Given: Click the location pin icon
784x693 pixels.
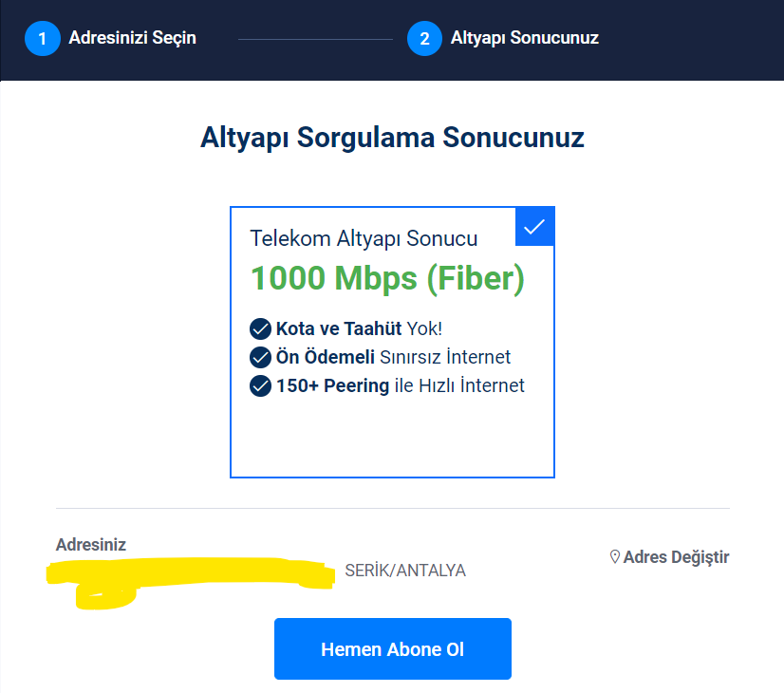Looking at the screenshot, I should tap(614, 557).
